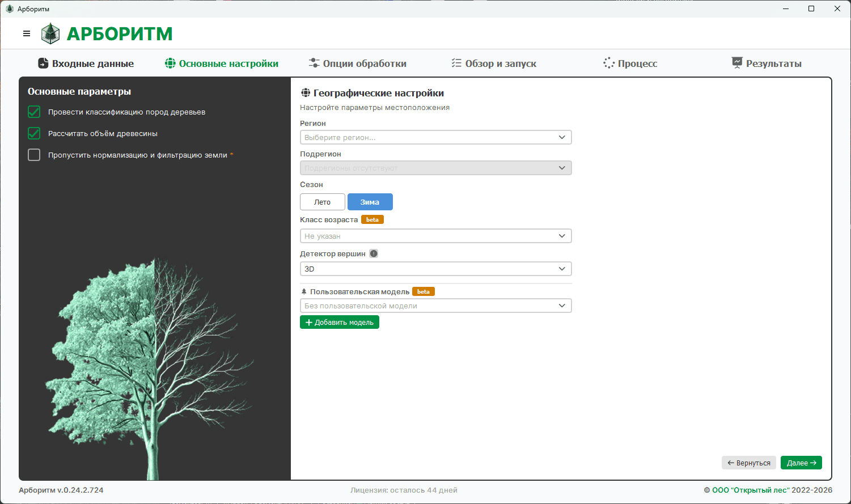Click the АРБОРИТМ title text
This screenshot has width=851, height=504.
(120, 34)
